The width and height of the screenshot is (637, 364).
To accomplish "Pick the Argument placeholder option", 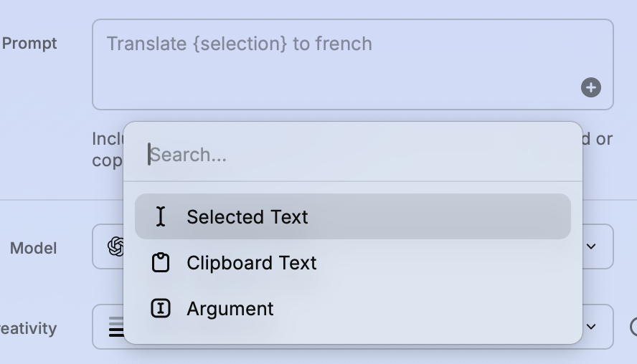I will pos(230,309).
